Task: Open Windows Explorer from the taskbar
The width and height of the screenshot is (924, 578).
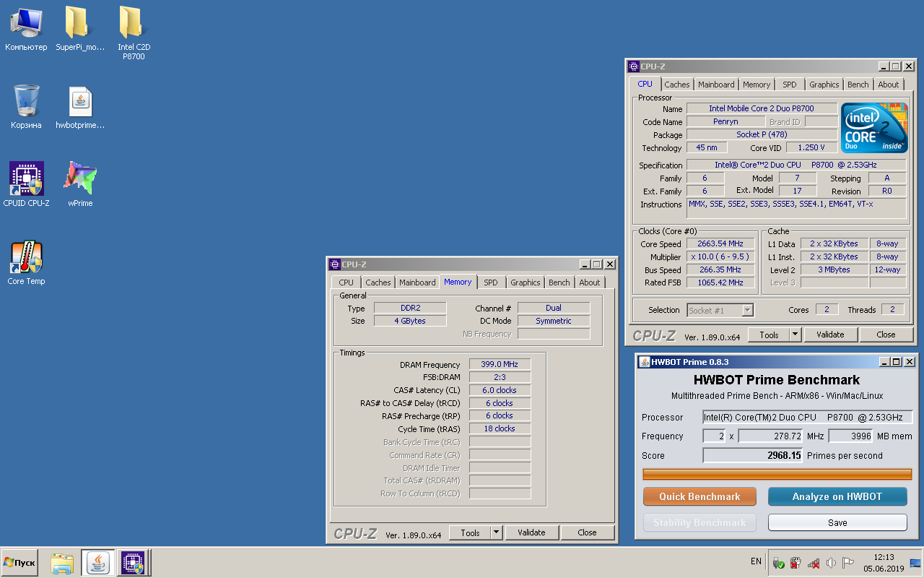Action: [62, 562]
